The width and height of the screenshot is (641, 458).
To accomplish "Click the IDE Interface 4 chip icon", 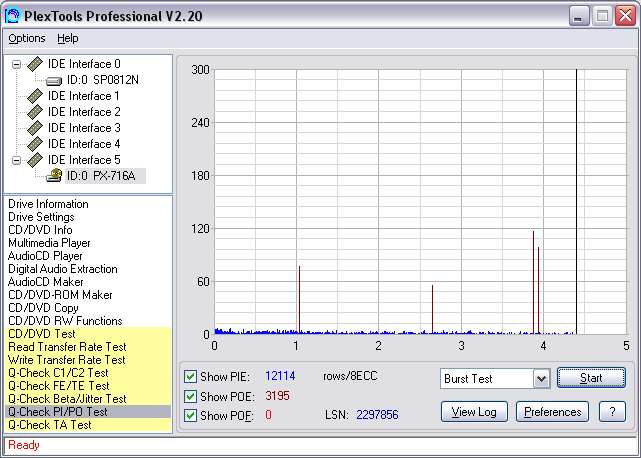I will (x=35, y=144).
